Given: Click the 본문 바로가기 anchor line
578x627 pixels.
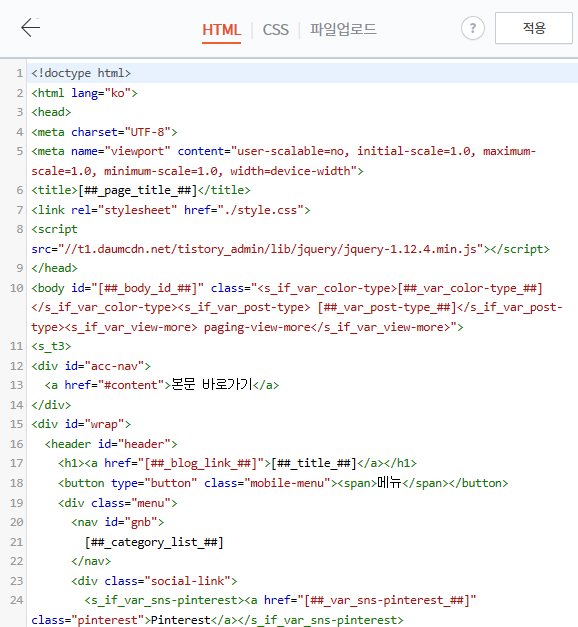Looking at the screenshot, I should click(x=162, y=385).
